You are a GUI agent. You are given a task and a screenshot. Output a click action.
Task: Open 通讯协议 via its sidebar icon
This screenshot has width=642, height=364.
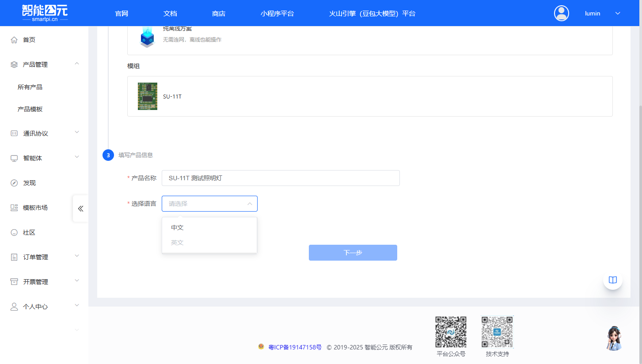point(13,133)
